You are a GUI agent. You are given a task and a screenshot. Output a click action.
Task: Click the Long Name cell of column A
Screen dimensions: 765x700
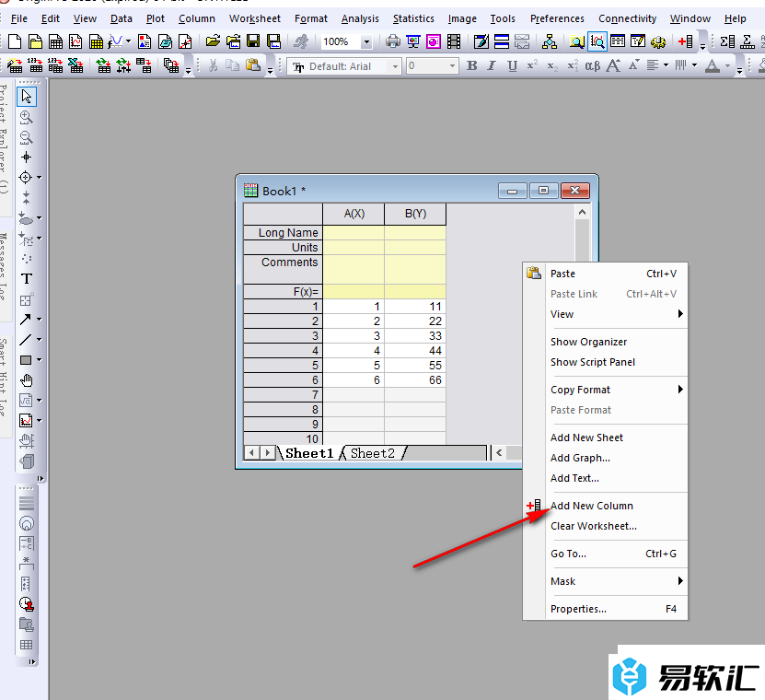[354, 232]
